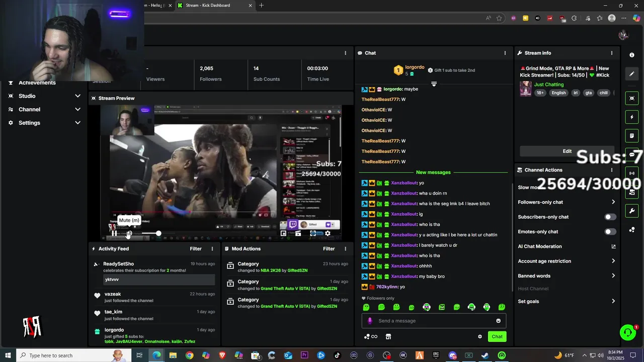
Task: Mute the stream preview audio
Action: click(x=129, y=233)
